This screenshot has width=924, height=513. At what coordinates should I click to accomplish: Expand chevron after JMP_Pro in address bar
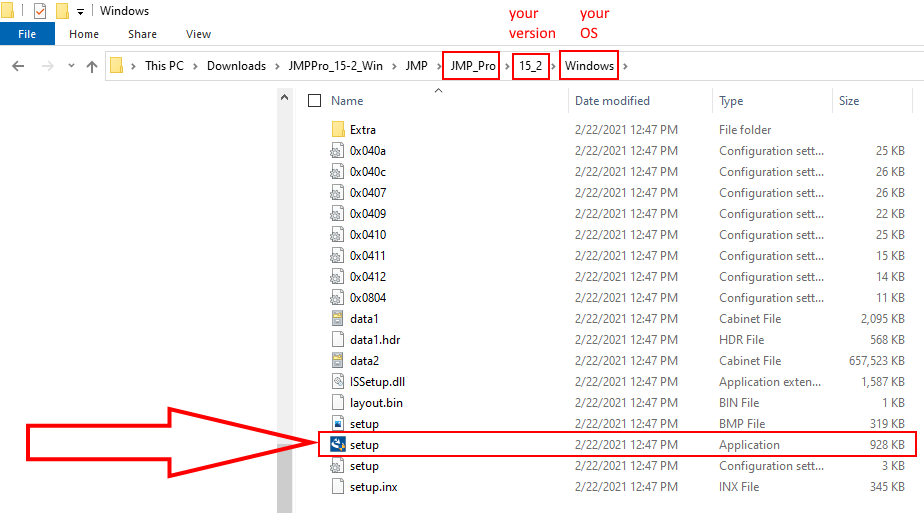tap(507, 66)
